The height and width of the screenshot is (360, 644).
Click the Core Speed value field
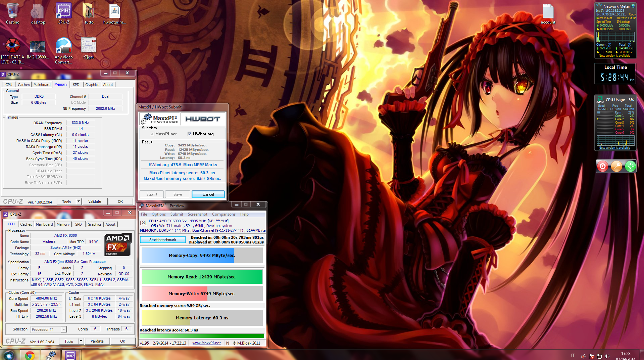[x=47, y=298]
